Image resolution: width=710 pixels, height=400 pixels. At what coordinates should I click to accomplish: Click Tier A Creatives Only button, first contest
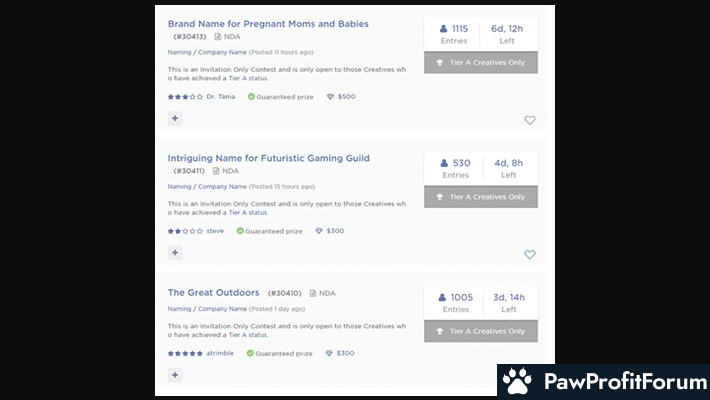pos(480,62)
